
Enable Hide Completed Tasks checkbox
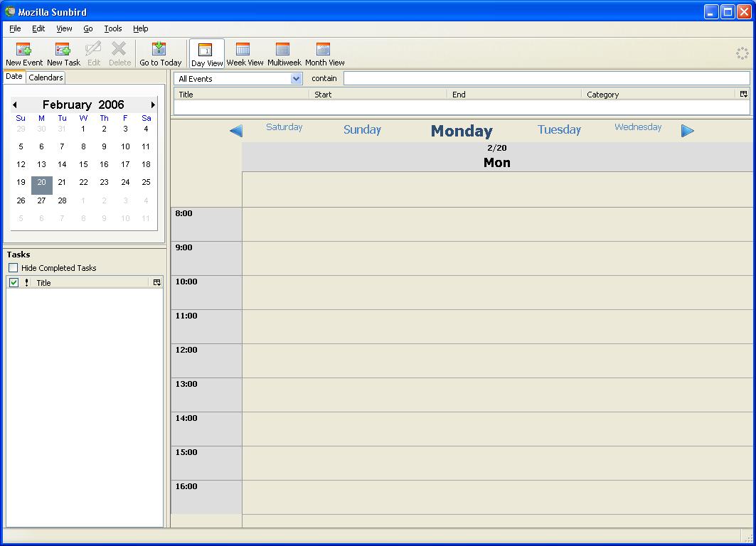tap(14, 268)
